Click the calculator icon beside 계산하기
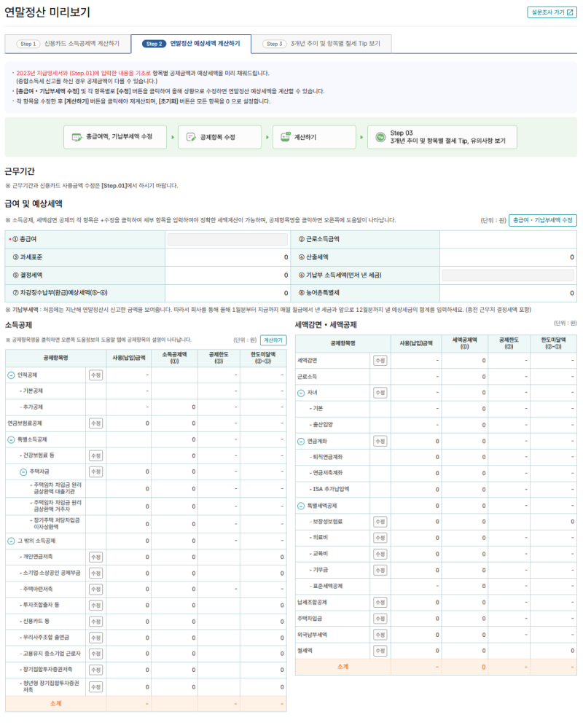583x728 pixels. pos(286,136)
